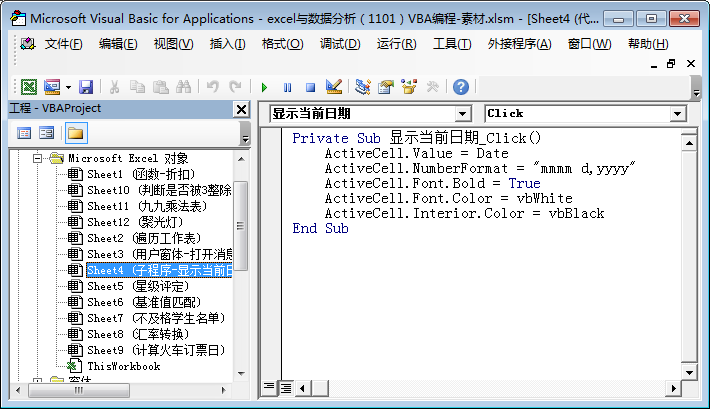
Task: Click the Insert UserForm toolbar icon
Action: pyautogui.click(x=52, y=87)
